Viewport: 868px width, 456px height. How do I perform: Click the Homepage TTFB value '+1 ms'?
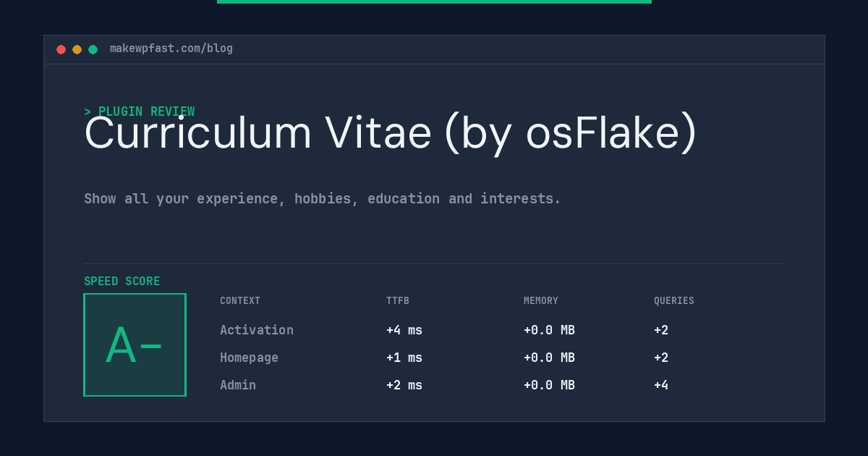click(404, 358)
